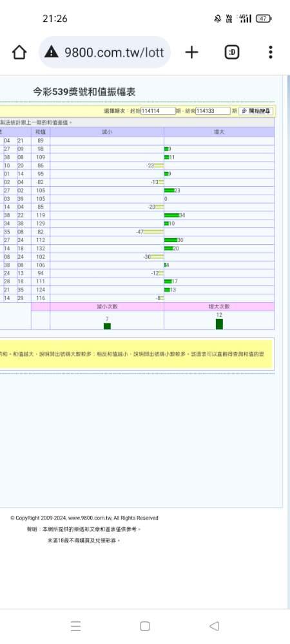Click the 增大次數 count bar 12
Viewport: 290px width, 644px height.
click(x=219, y=324)
